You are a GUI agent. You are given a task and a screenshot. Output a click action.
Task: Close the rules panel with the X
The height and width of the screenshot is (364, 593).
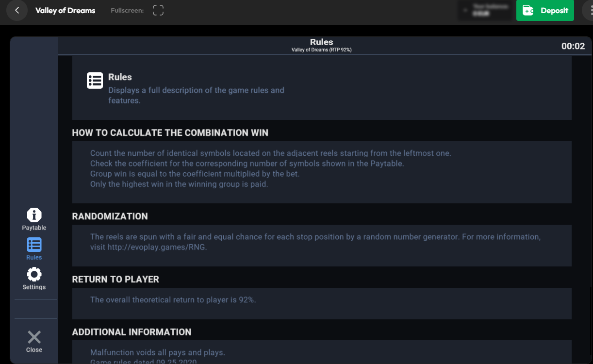click(x=34, y=337)
